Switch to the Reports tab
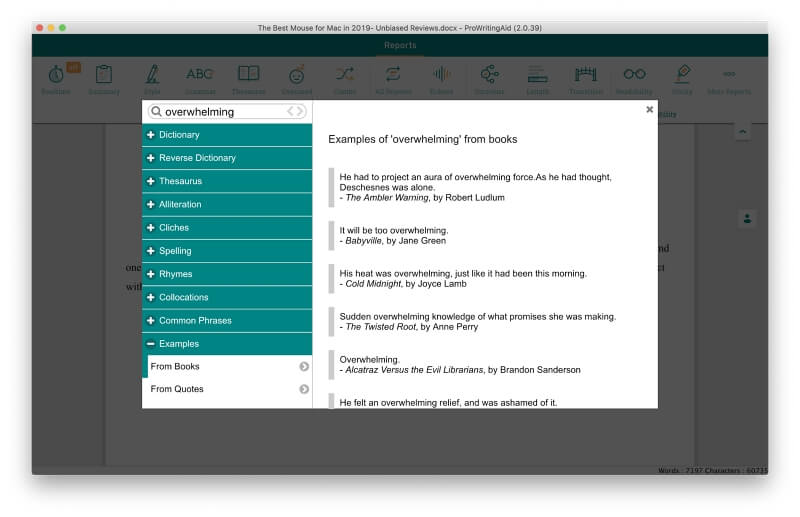This screenshot has height=517, width=800. coord(400,45)
